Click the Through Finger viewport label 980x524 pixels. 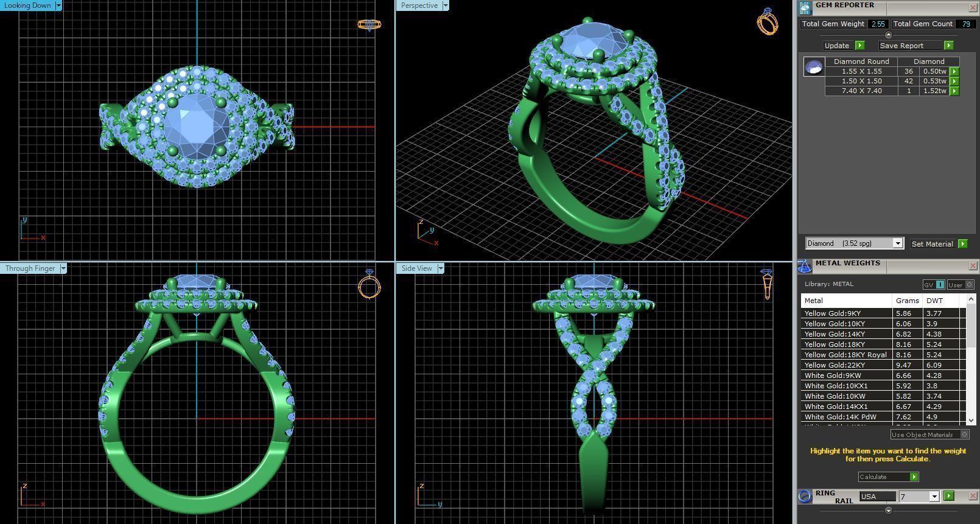[x=30, y=268]
